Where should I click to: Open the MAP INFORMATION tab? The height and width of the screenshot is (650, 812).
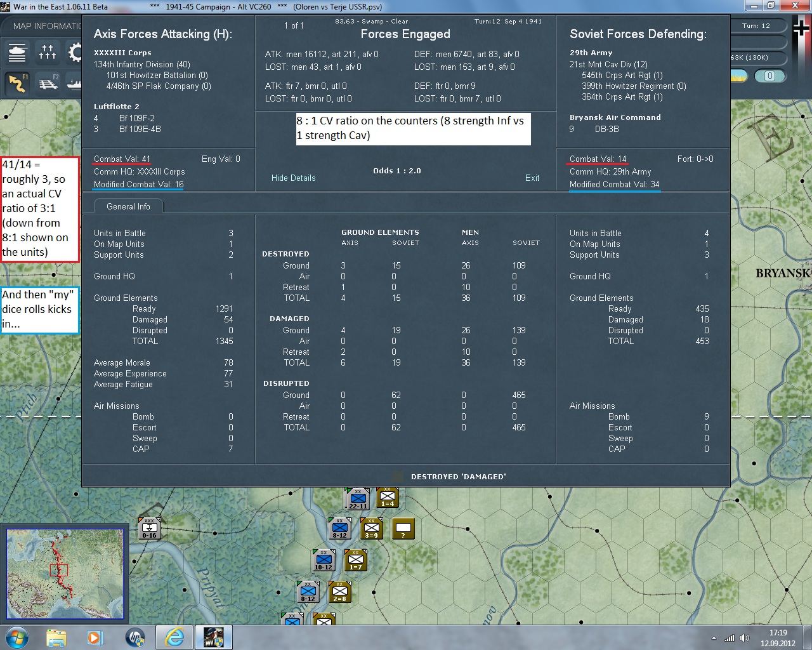[x=47, y=26]
